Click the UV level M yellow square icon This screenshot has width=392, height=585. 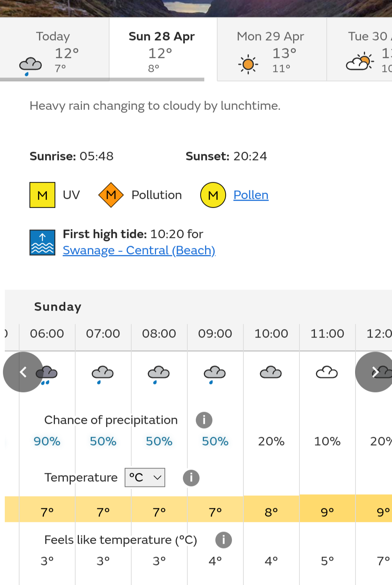pyautogui.click(x=42, y=195)
